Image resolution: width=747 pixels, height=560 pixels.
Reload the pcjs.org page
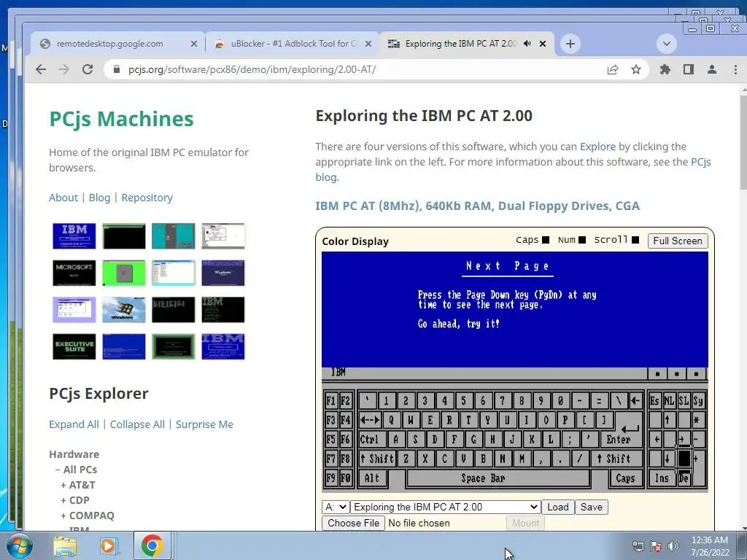coord(88,69)
